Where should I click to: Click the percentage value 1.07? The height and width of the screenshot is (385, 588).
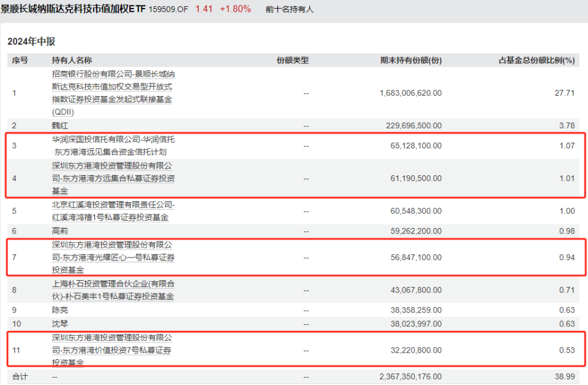coord(567,145)
